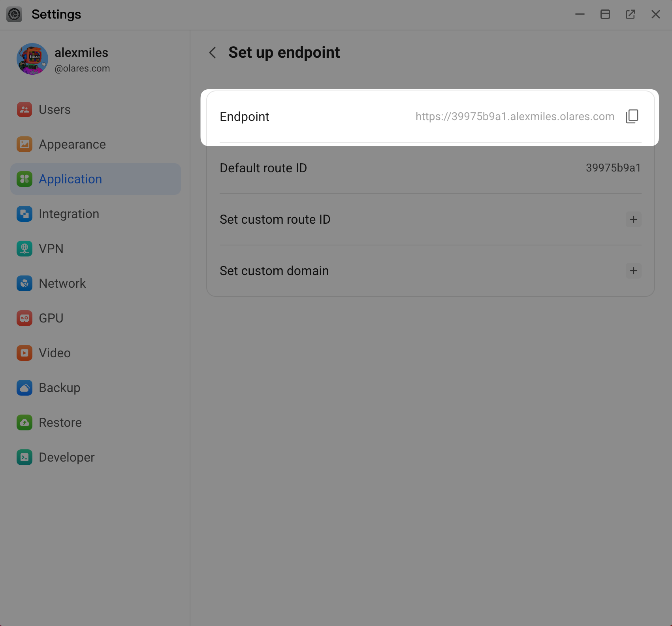Open the Integration settings section
The width and height of the screenshot is (672, 626).
[69, 214]
